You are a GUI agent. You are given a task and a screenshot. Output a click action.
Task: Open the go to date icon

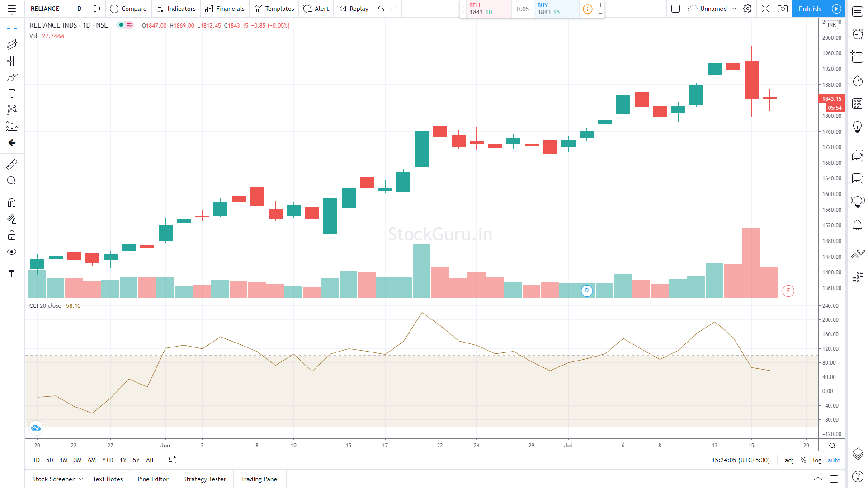coord(173,460)
